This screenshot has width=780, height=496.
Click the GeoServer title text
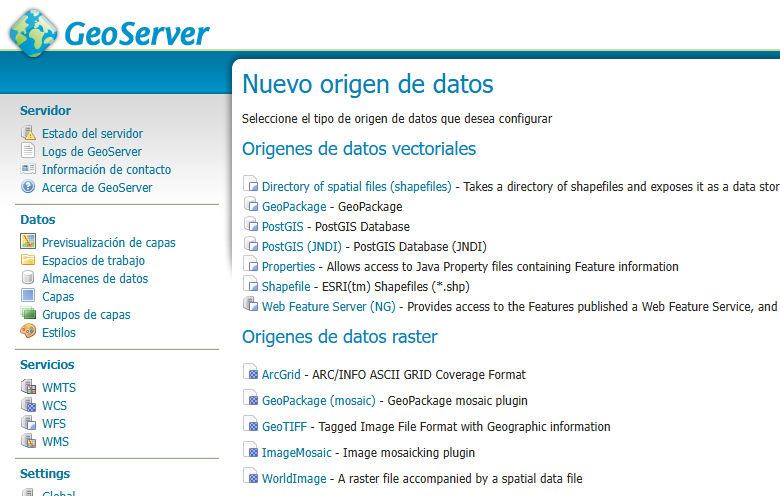tap(137, 34)
